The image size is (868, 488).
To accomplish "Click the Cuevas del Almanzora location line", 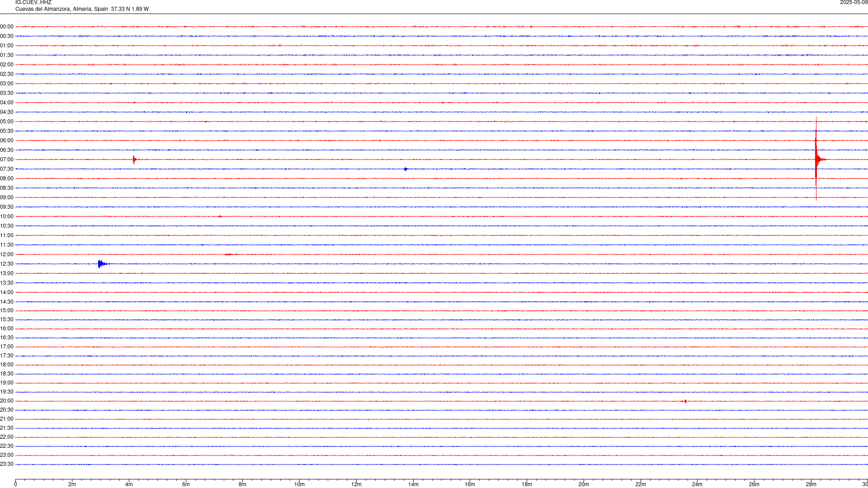I will (x=82, y=9).
